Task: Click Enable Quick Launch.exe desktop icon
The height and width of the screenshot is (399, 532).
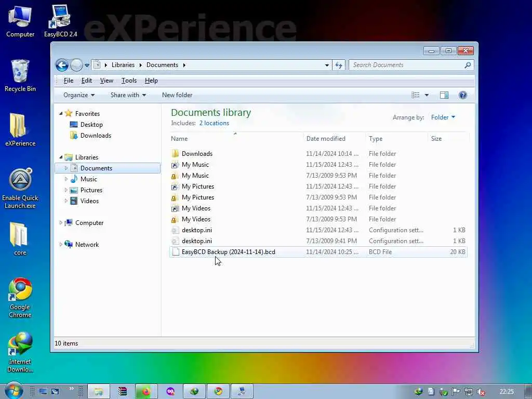Action: [x=20, y=188]
